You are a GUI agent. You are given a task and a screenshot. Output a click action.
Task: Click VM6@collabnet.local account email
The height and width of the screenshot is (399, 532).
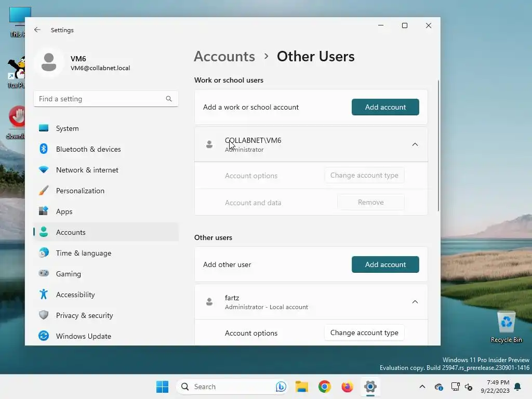click(x=100, y=68)
